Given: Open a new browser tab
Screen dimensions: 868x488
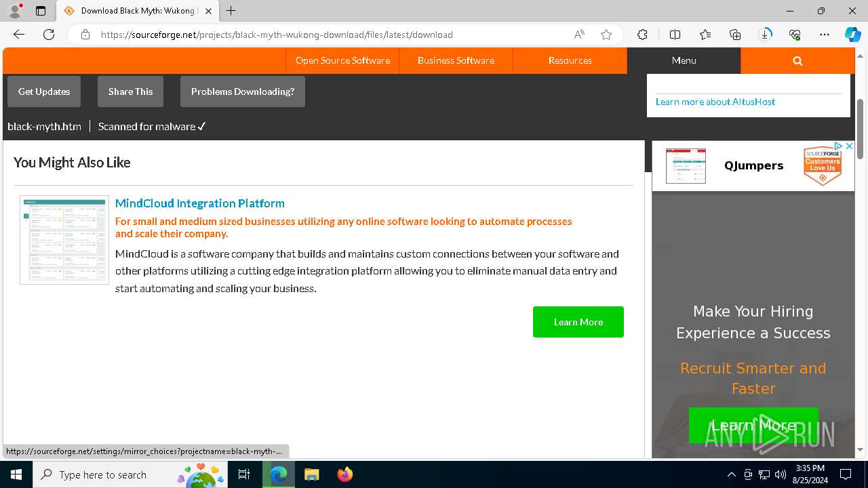Looking at the screenshot, I should [231, 11].
